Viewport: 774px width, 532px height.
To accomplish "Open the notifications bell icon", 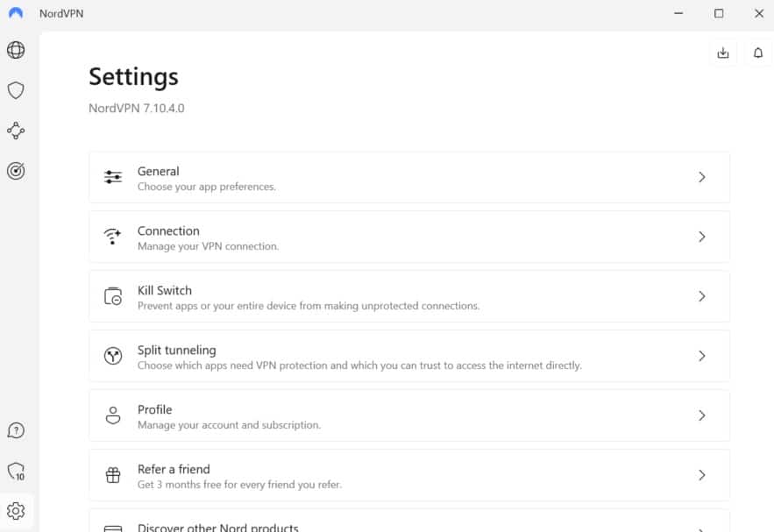I will click(x=758, y=53).
